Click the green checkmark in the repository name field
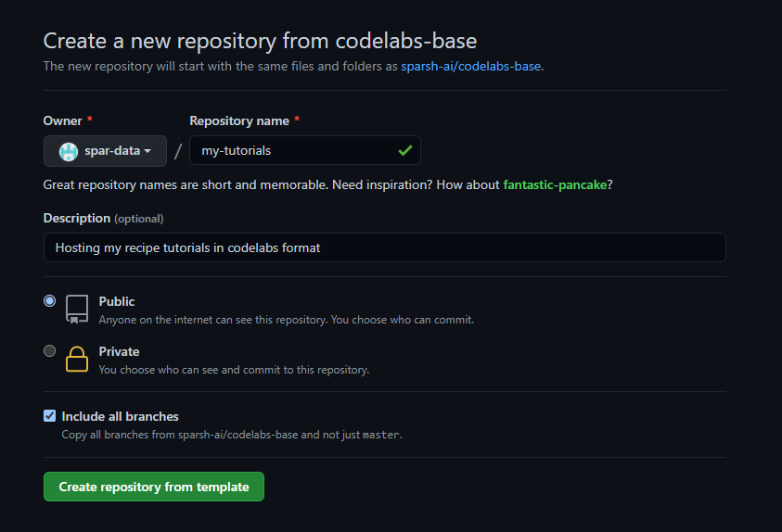This screenshot has height=532, width=782. coord(405,150)
